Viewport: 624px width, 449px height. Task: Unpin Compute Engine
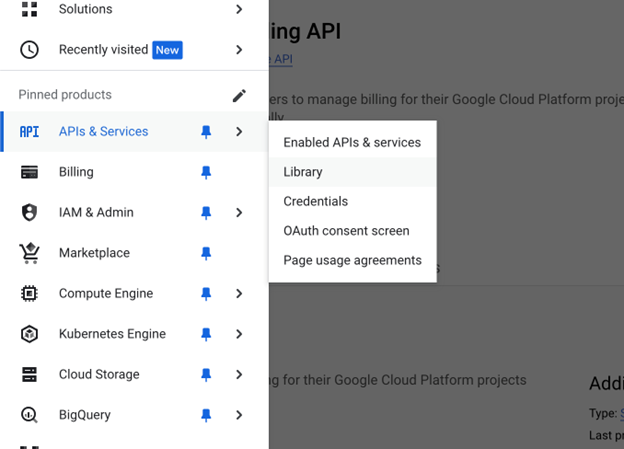pos(206,294)
